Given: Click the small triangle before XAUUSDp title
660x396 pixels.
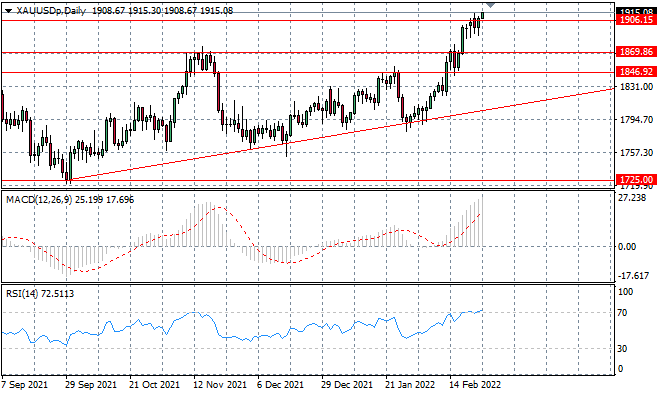Looking at the screenshot, I should tap(9, 11).
